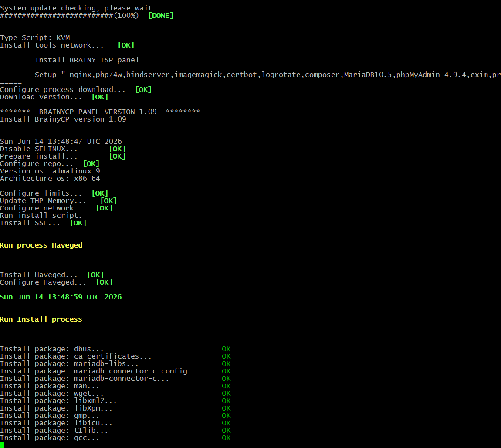Screen dimensions: 501x448
Task: Select 'Configure process download...' line
Action: (x=76, y=89)
